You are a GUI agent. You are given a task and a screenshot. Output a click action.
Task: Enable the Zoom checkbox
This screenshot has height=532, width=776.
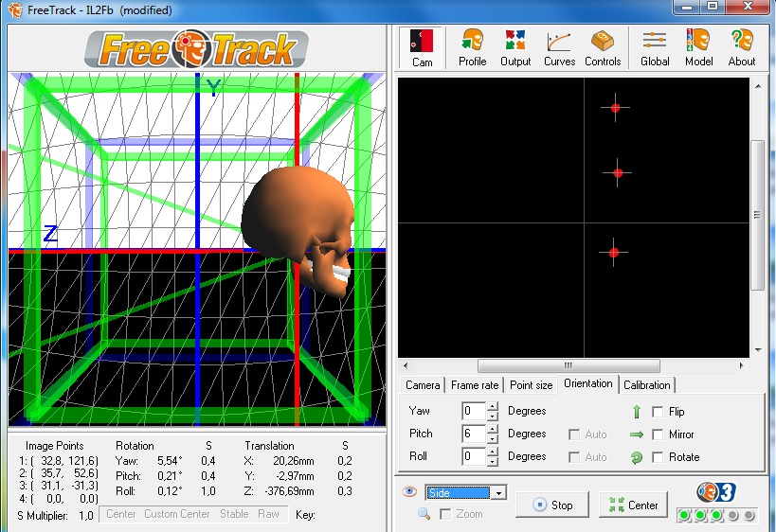445,514
